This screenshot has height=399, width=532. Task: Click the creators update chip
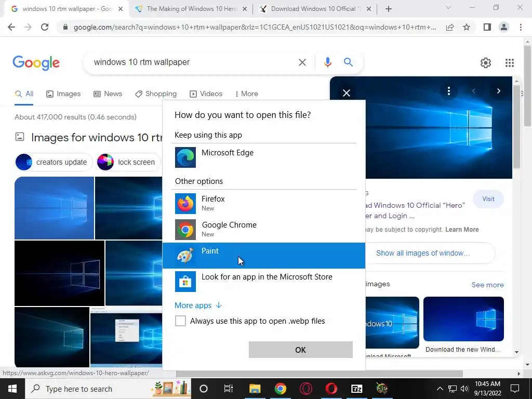(54, 162)
